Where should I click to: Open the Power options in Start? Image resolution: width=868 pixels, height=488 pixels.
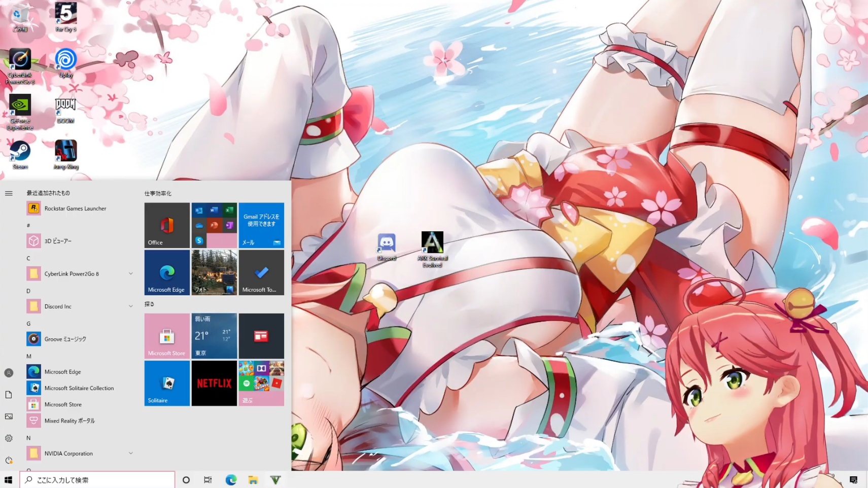(x=9, y=460)
